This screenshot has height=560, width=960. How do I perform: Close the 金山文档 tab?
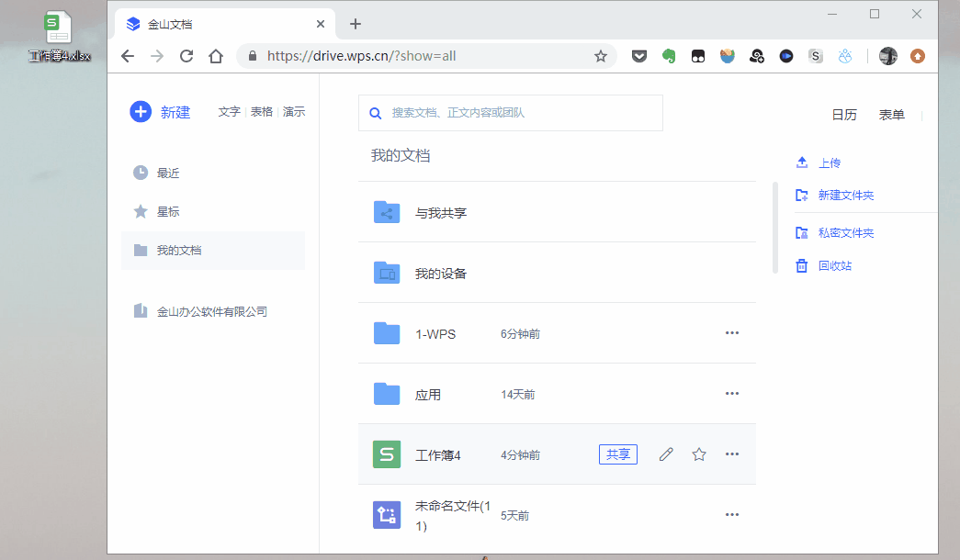(x=321, y=24)
